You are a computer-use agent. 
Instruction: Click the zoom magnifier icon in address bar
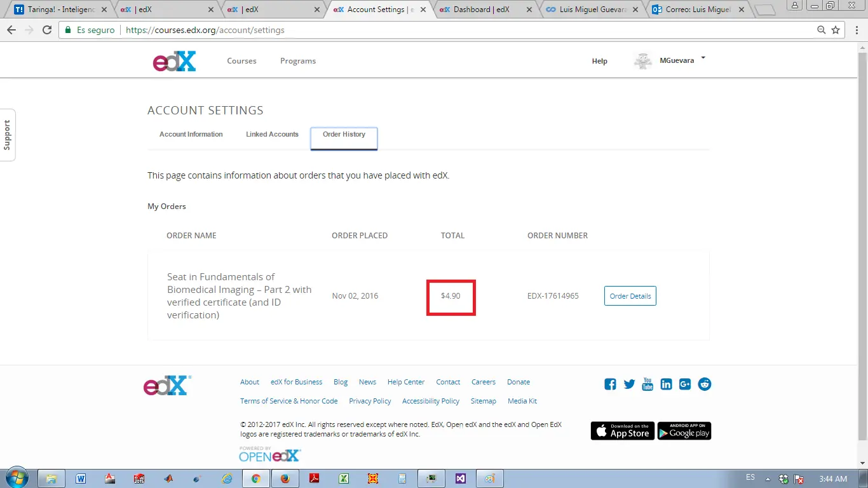click(x=821, y=30)
